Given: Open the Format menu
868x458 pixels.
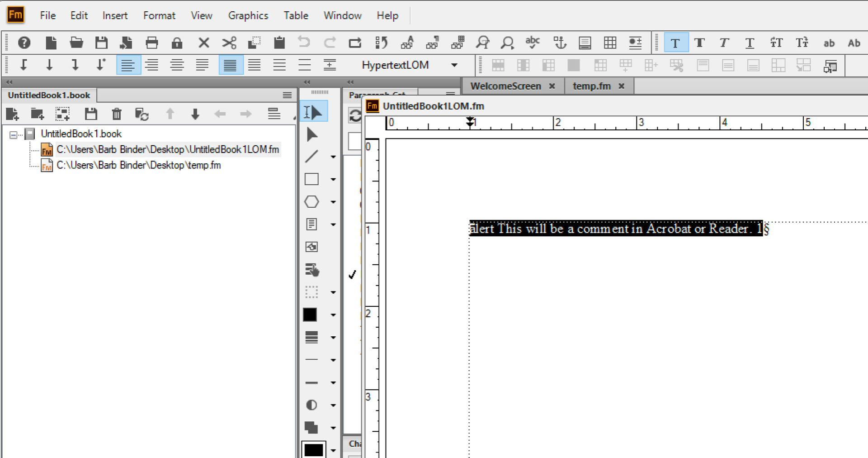Looking at the screenshot, I should tap(159, 15).
